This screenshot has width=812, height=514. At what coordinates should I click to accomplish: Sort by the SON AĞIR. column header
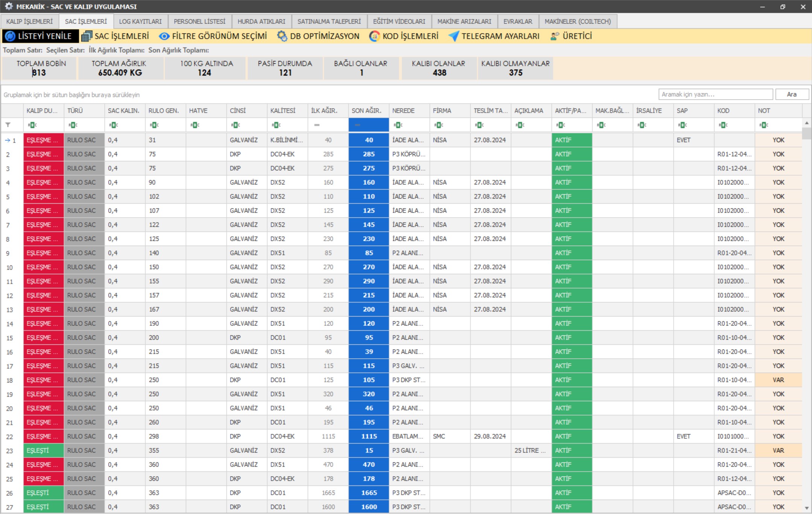366,111
